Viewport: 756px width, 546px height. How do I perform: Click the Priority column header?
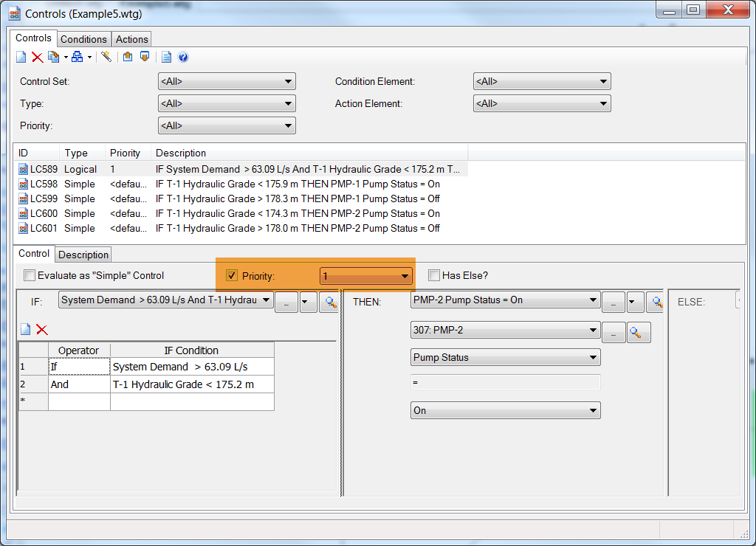point(126,153)
